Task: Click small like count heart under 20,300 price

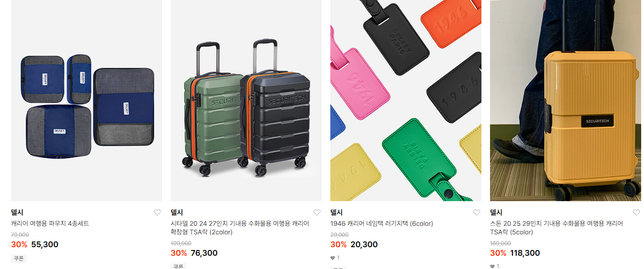Action: tap(333, 258)
